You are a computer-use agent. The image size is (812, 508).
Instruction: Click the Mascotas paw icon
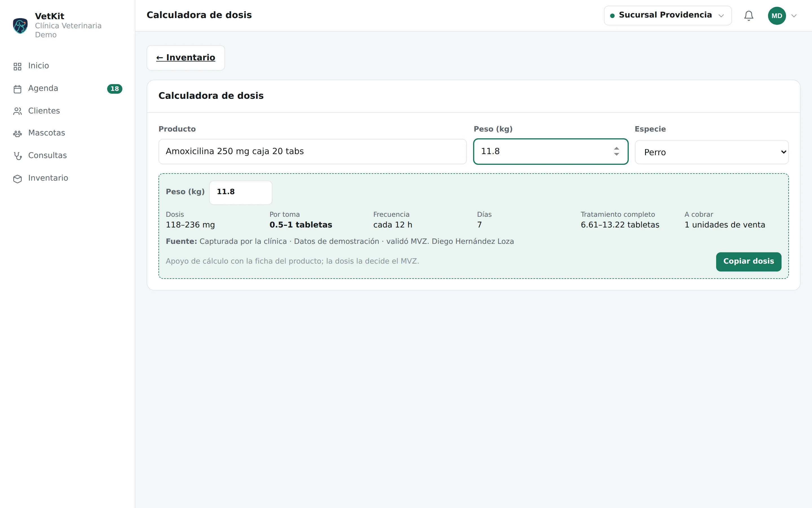[17, 133]
